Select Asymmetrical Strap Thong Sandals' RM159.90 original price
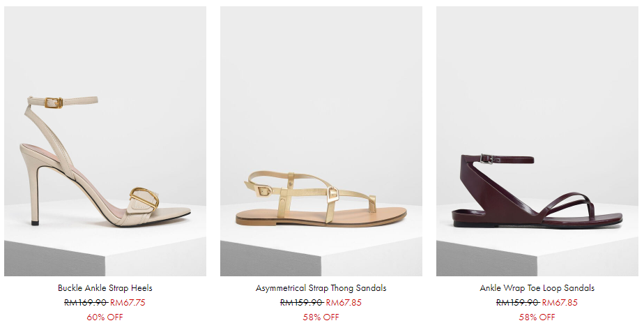 pyautogui.click(x=302, y=303)
